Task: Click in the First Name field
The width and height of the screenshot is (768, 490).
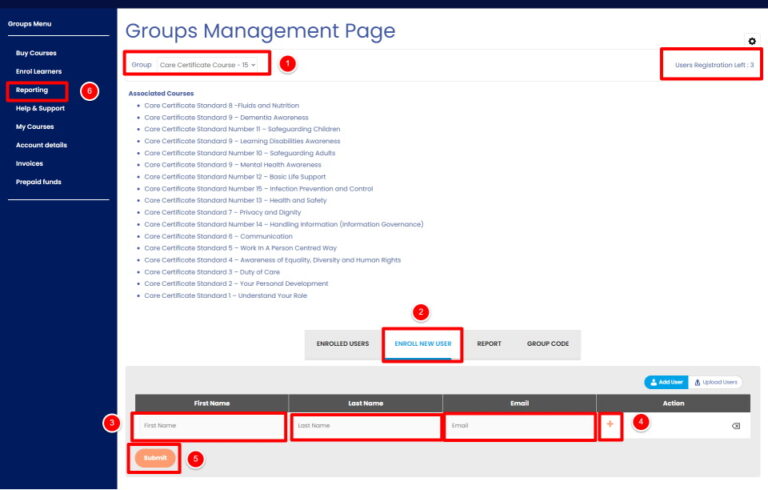Action: click(x=211, y=426)
